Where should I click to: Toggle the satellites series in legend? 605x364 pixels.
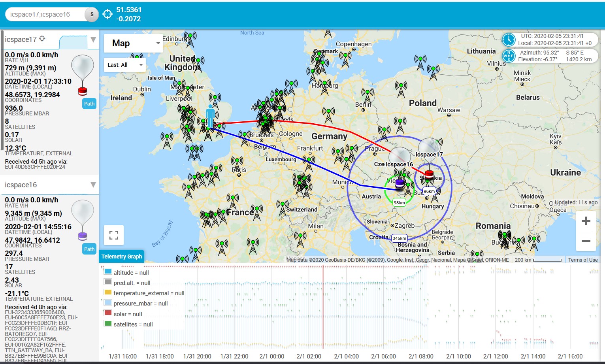tap(128, 324)
